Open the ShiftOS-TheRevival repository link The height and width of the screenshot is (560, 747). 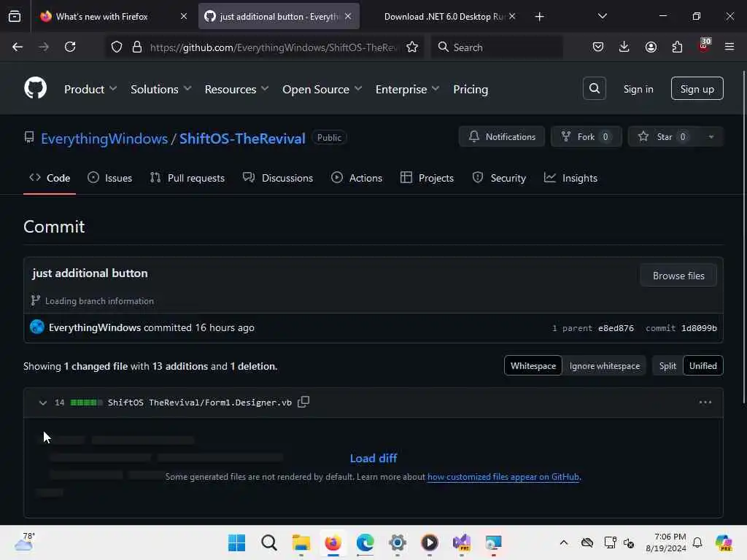click(242, 139)
